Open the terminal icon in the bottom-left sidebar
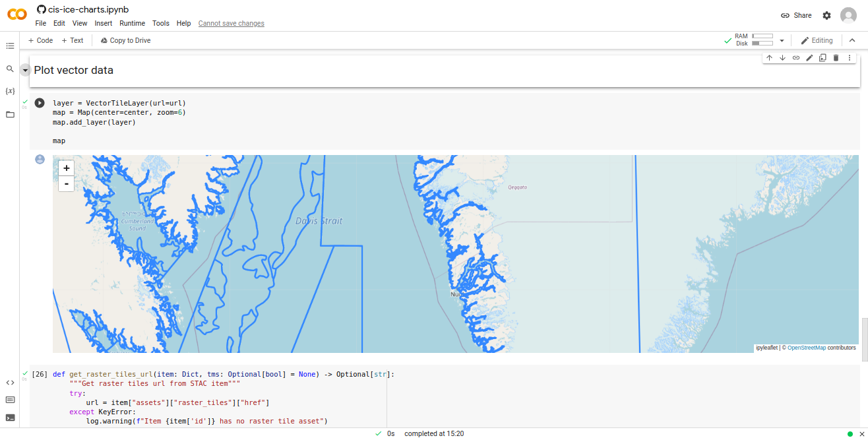 click(x=10, y=418)
